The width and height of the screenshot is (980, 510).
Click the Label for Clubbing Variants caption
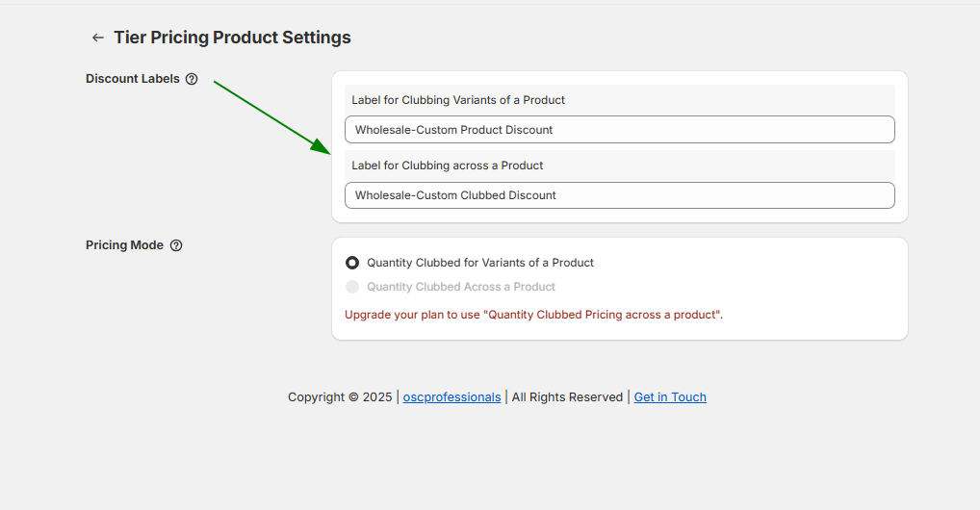[458, 100]
